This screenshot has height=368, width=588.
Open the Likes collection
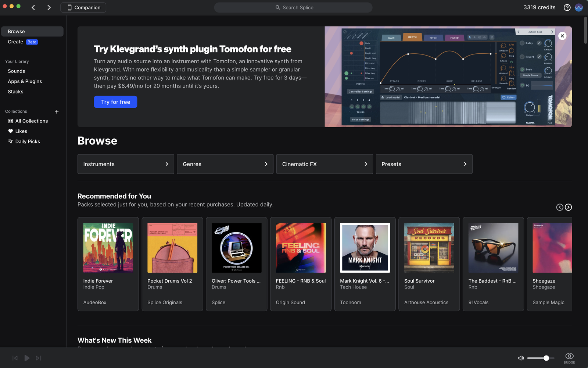[x=21, y=131]
